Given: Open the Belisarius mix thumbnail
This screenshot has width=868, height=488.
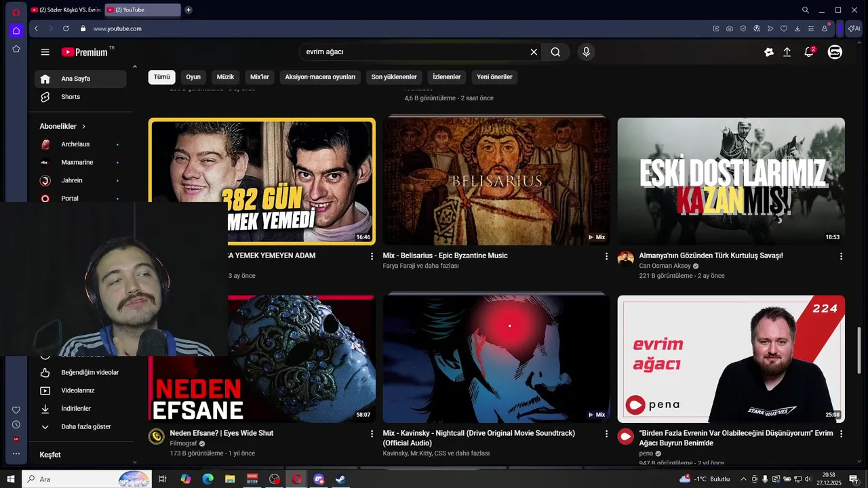Looking at the screenshot, I should [x=496, y=181].
